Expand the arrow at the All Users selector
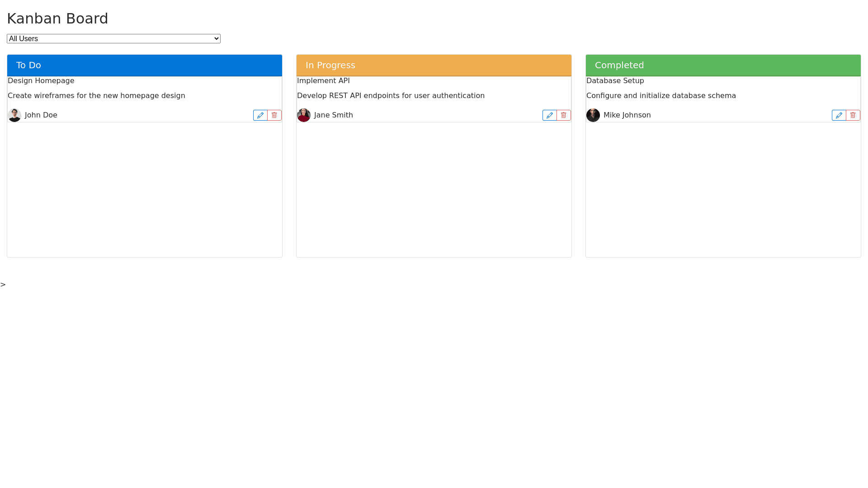Screen dimensions: 868x488 (x=216, y=38)
